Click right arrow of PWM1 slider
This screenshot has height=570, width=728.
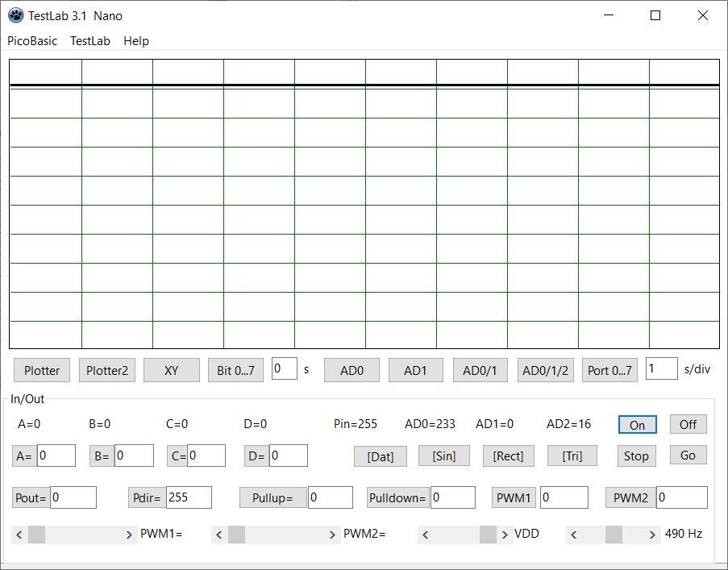[130, 535]
